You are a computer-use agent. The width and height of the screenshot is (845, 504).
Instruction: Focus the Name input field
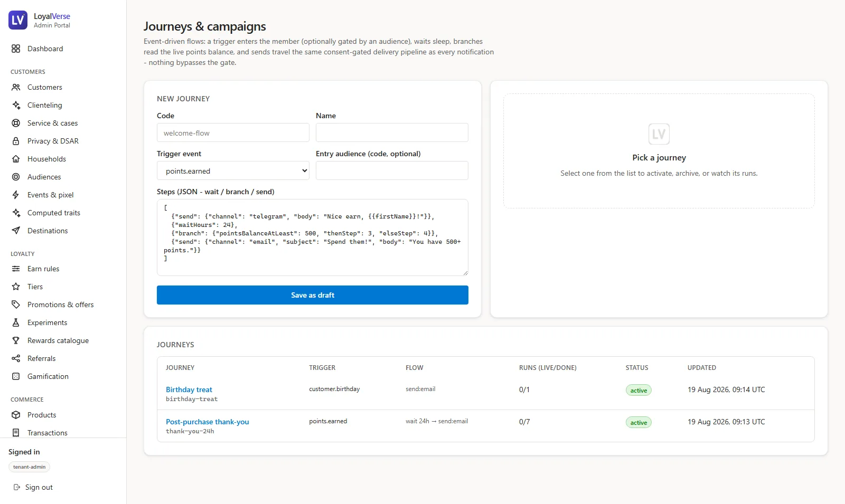[392, 132]
